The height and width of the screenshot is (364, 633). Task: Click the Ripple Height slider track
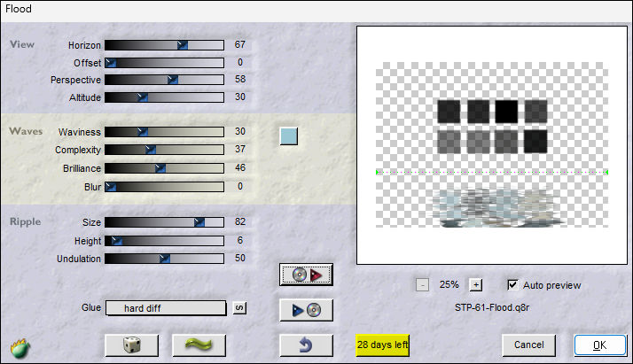(x=164, y=241)
